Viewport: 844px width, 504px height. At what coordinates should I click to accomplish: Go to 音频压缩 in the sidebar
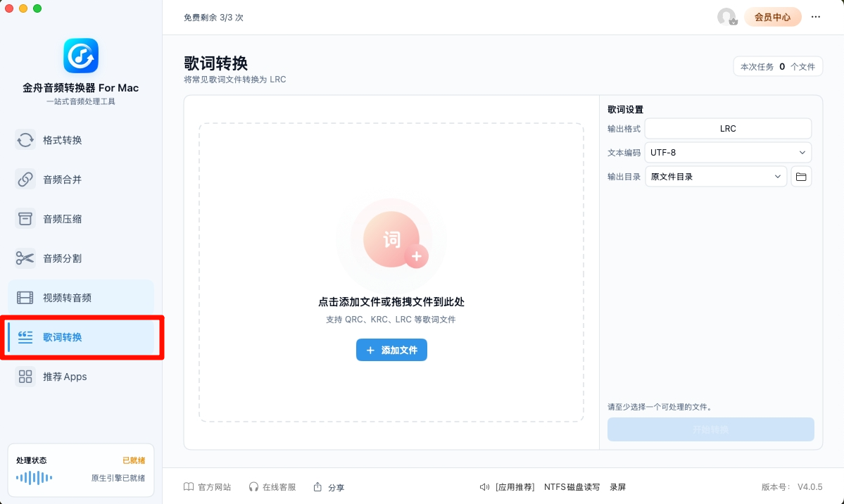click(x=81, y=219)
